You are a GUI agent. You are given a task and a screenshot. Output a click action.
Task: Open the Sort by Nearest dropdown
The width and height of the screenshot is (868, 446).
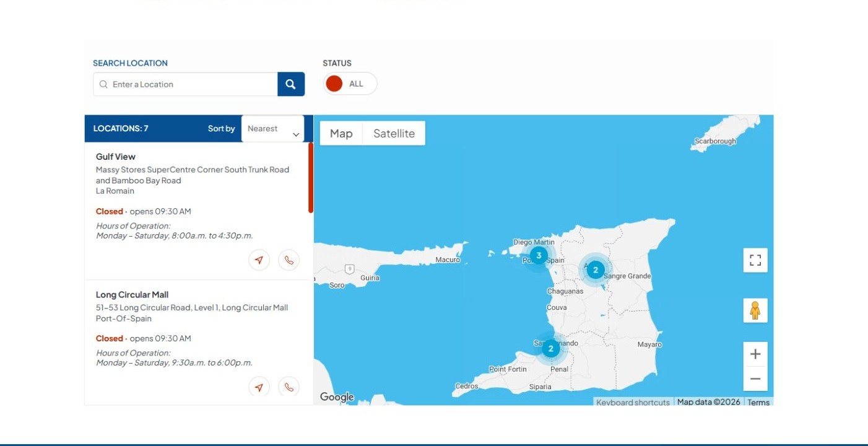pos(272,129)
